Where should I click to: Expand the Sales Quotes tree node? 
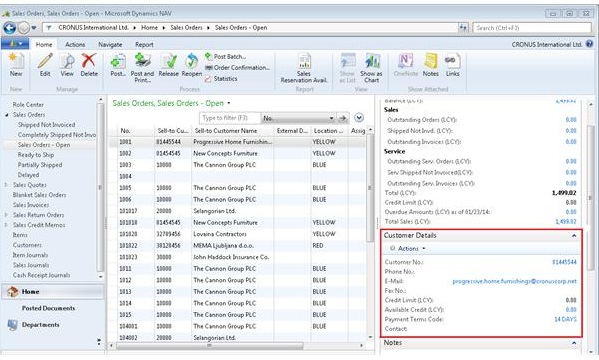click(6, 185)
